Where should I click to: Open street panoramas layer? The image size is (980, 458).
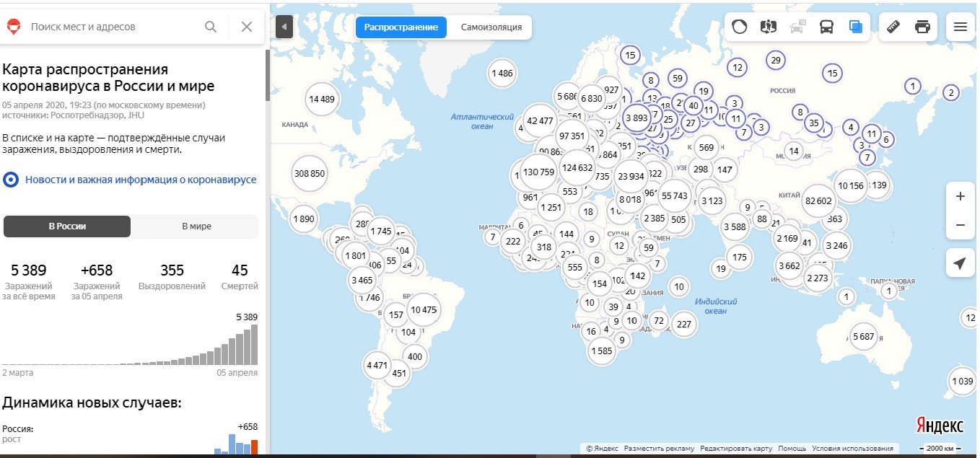coord(769,27)
